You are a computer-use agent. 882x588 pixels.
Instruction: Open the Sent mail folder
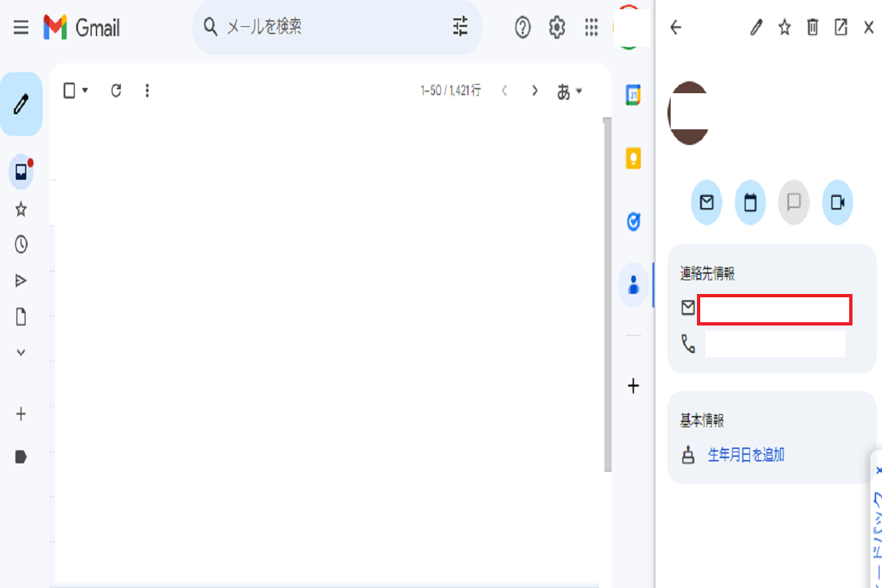pos(21,281)
